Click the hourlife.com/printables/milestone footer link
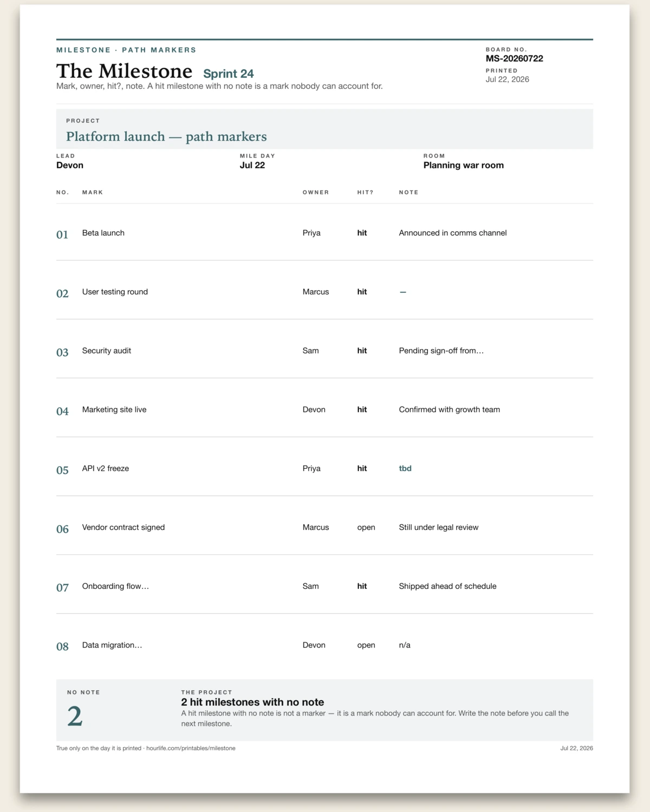 (x=191, y=748)
